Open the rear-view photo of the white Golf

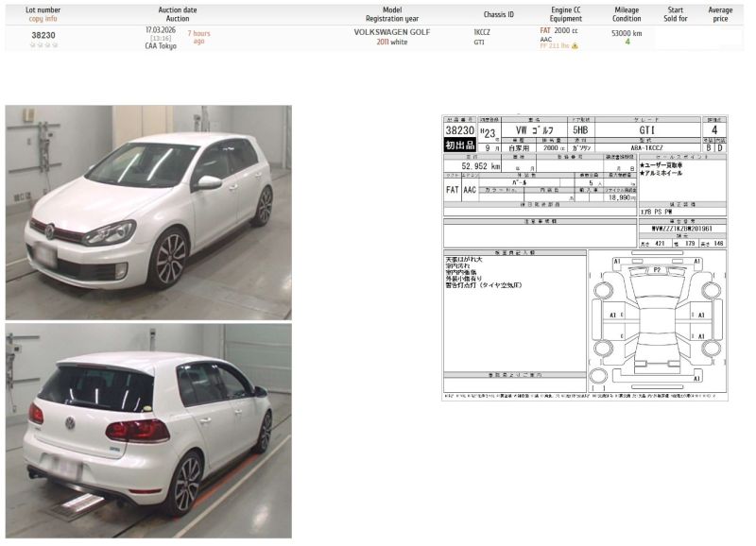[148, 431]
